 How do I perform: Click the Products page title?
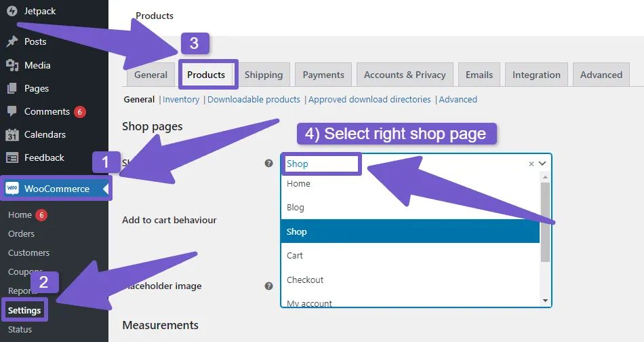155,16
